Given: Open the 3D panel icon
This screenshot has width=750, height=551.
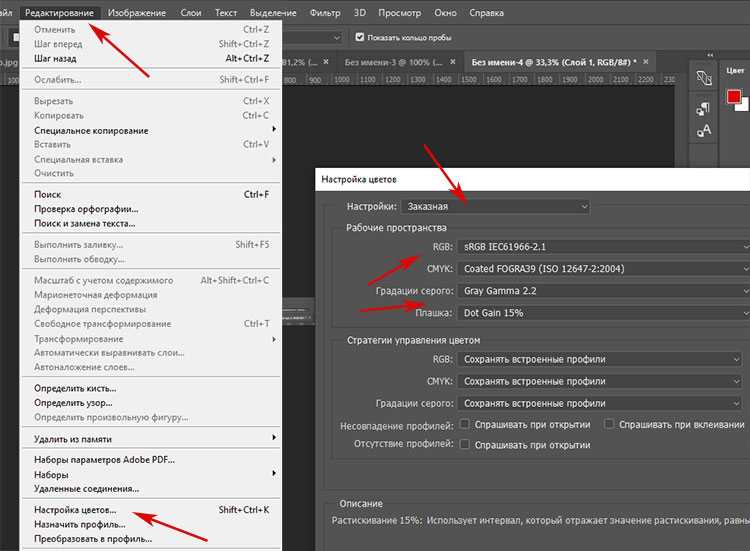Looking at the screenshot, I should coord(704,78).
